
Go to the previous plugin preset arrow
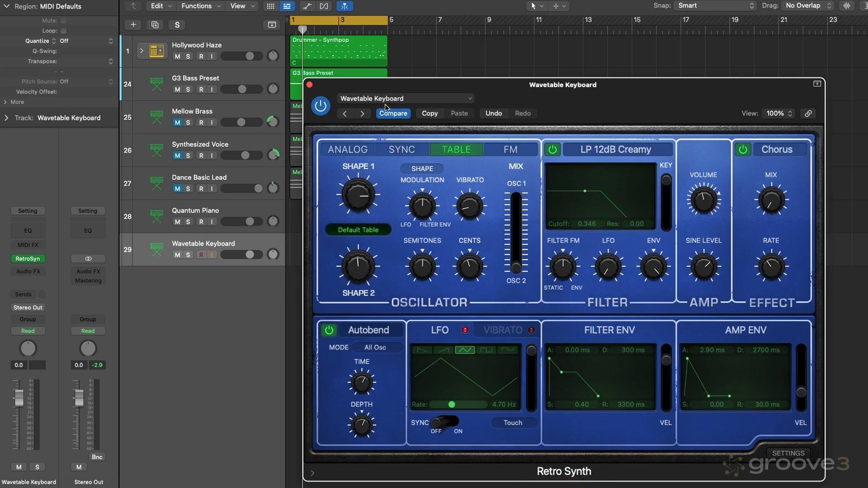(x=345, y=113)
